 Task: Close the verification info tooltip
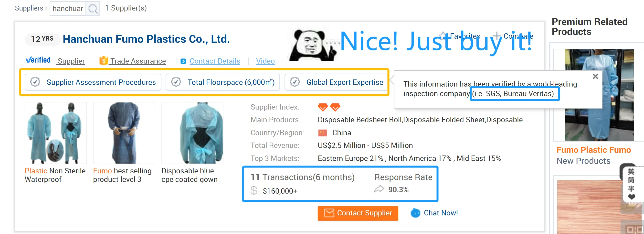click(x=595, y=76)
